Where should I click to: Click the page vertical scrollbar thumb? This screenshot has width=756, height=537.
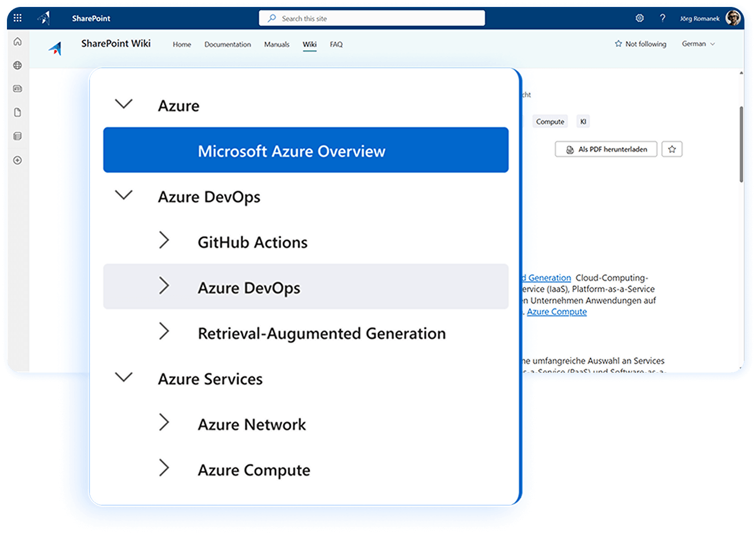click(741, 145)
